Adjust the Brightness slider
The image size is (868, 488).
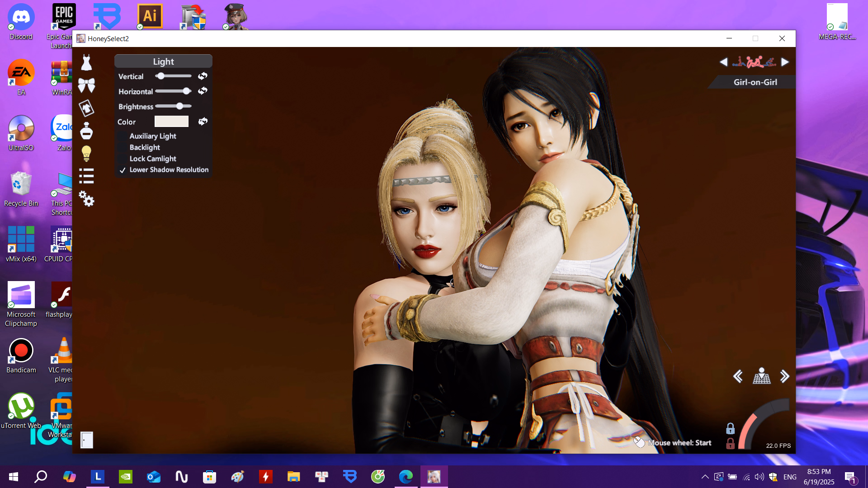pyautogui.click(x=173, y=106)
